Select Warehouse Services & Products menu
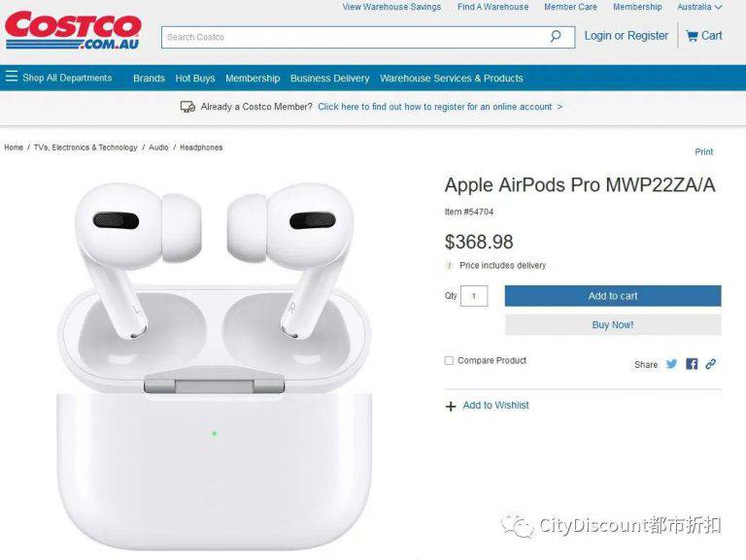 pyautogui.click(x=452, y=78)
